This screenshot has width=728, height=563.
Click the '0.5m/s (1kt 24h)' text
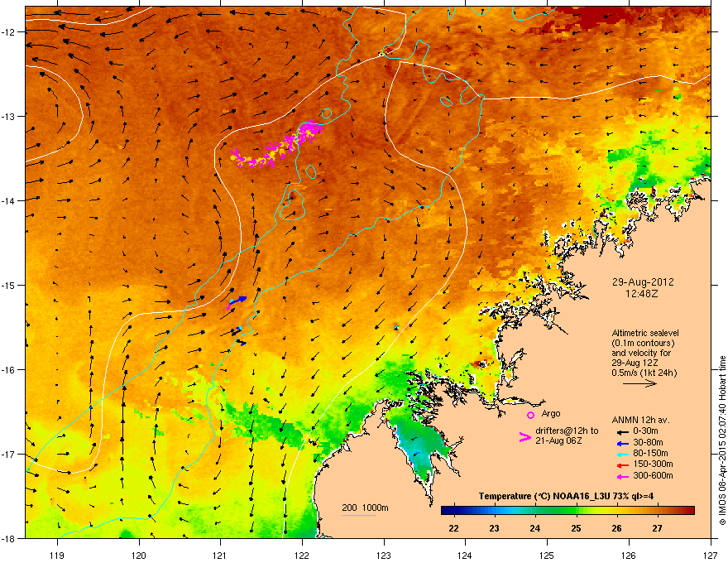click(x=644, y=373)
